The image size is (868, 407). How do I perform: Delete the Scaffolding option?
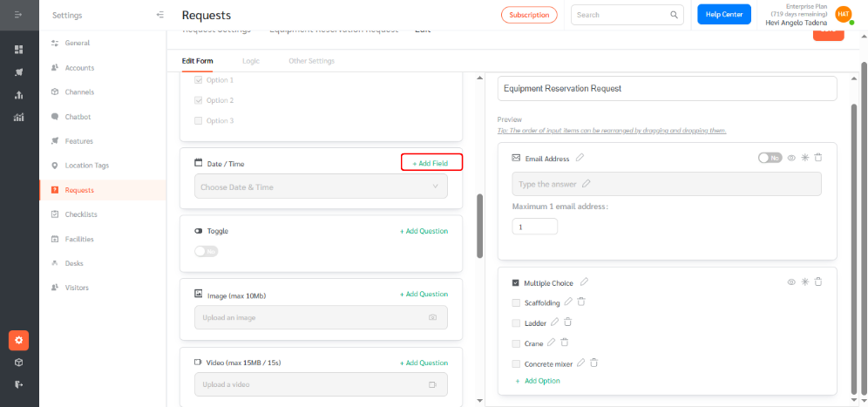click(x=581, y=302)
